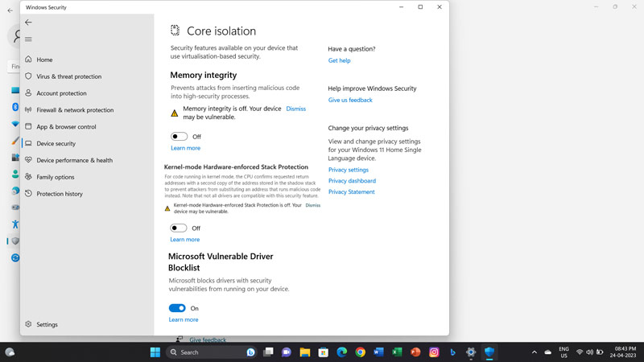Open Microsoft Edge from taskbar
Screen dimensions: 644x362
click(341, 352)
